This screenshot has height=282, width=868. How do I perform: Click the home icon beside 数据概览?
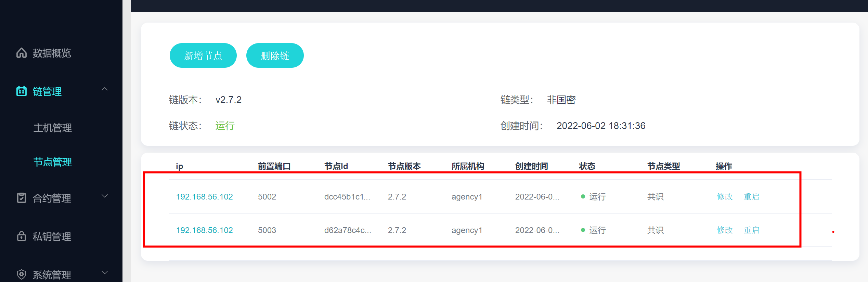coord(22,53)
